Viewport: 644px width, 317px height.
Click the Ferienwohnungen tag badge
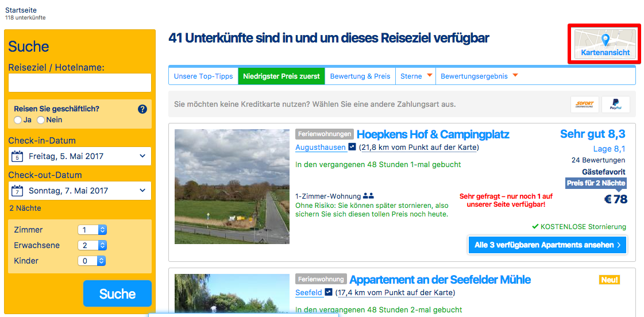coord(324,134)
